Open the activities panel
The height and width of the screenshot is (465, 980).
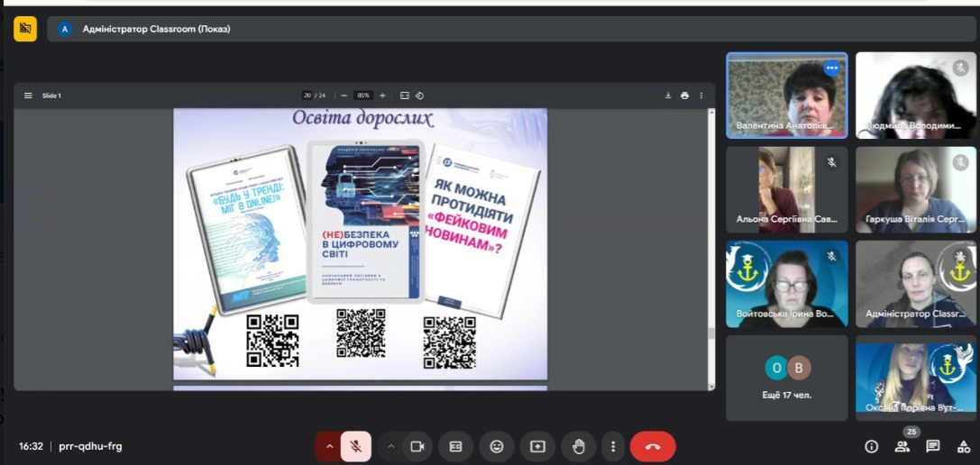(x=962, y=446)
